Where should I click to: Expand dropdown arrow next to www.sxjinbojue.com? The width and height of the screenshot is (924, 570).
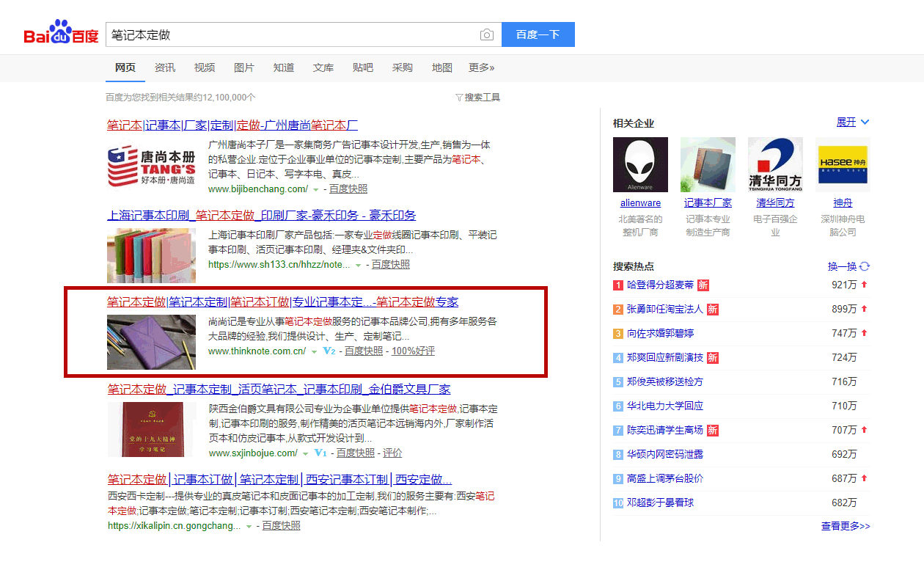coord(305,453)
